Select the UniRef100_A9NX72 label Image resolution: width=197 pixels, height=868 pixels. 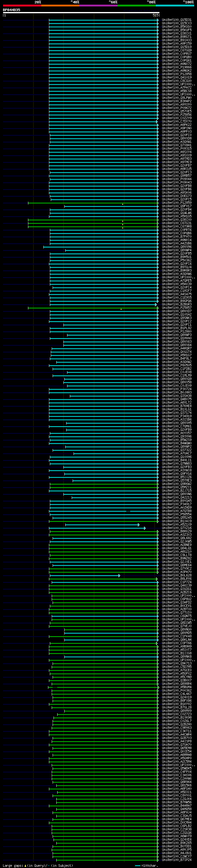177,64
